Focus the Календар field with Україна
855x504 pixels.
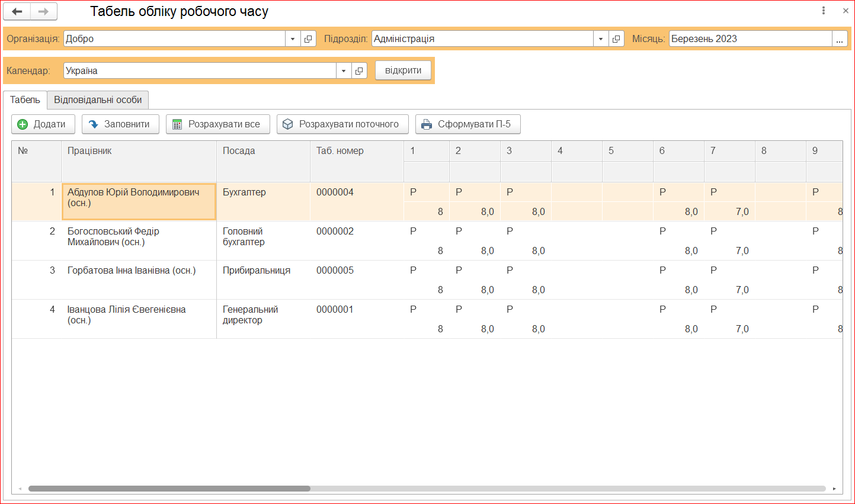pos(200,70)
